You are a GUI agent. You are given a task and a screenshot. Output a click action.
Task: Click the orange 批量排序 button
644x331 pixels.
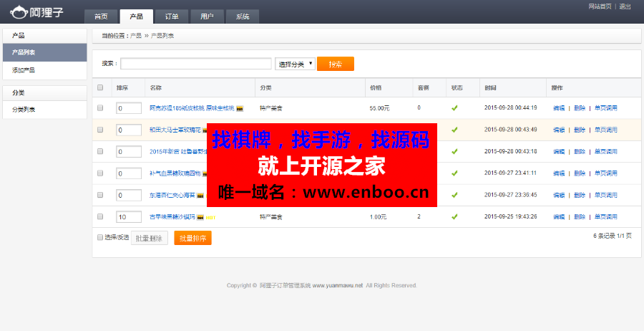pos(192,238)
